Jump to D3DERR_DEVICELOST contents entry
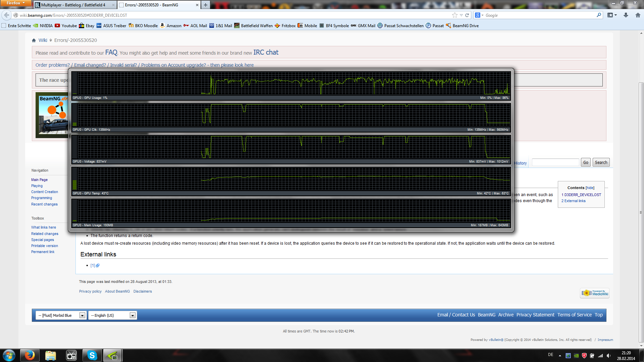This screenshot has height=362, width=644. click(581, 195)
